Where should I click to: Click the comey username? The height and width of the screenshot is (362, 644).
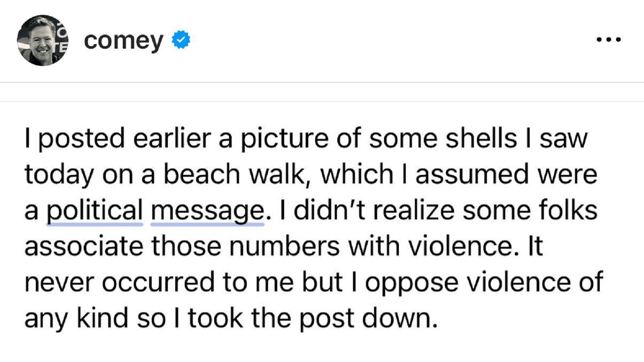pos(123,40)
